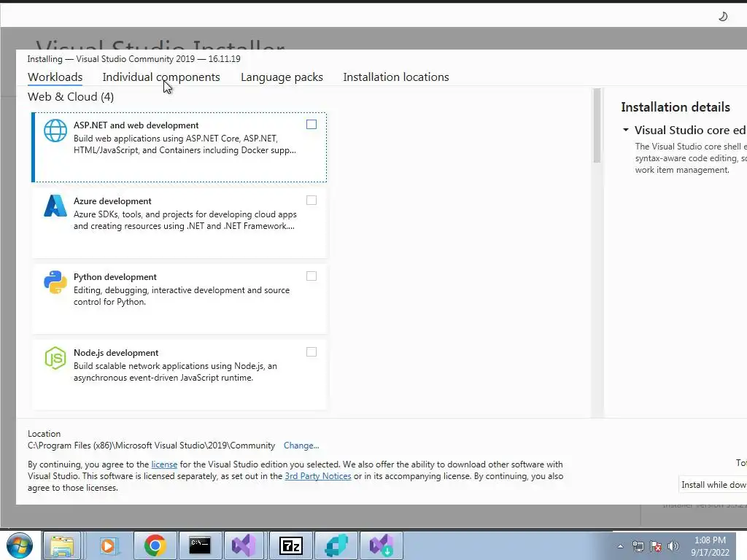Switch to the Workloads tab
747x560 pixels.
tap(55, 77)
